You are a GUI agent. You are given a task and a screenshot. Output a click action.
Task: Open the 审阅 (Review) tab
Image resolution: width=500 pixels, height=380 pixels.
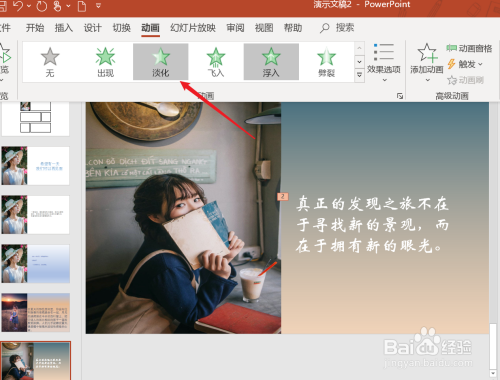coord(235,28)
